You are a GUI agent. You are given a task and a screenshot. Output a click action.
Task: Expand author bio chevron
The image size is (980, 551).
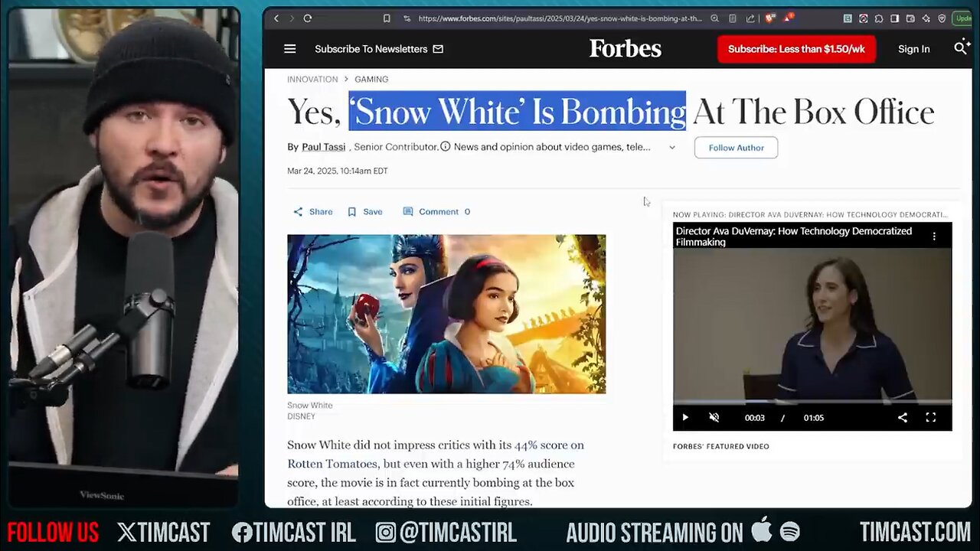coord(672,147)
